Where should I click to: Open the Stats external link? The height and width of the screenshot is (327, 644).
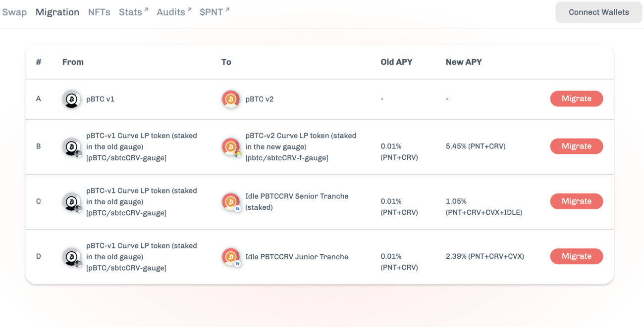point(133,12)
